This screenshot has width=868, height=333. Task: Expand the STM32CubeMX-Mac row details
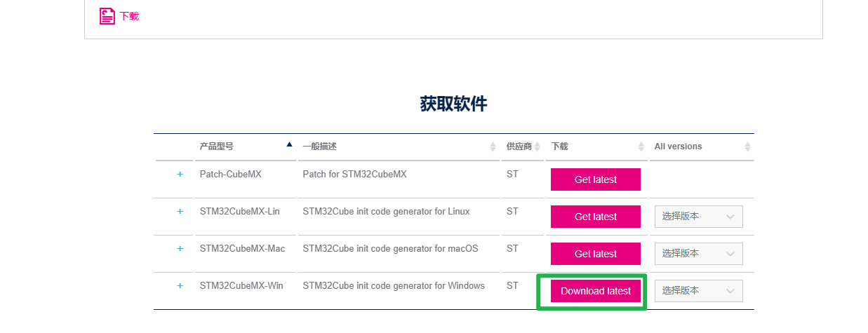pos(180,248)
